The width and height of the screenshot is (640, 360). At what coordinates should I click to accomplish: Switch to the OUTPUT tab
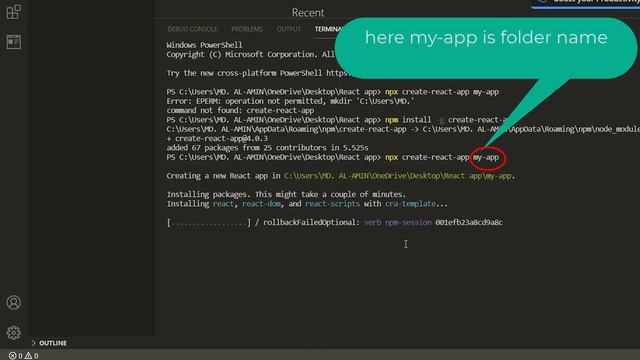pos(289,29)
